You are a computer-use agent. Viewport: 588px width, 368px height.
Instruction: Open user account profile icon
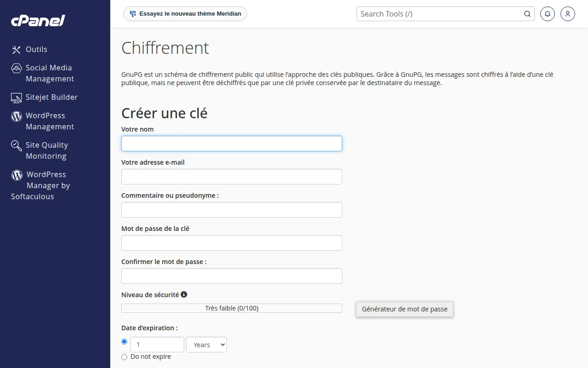(x=568, y=14)
